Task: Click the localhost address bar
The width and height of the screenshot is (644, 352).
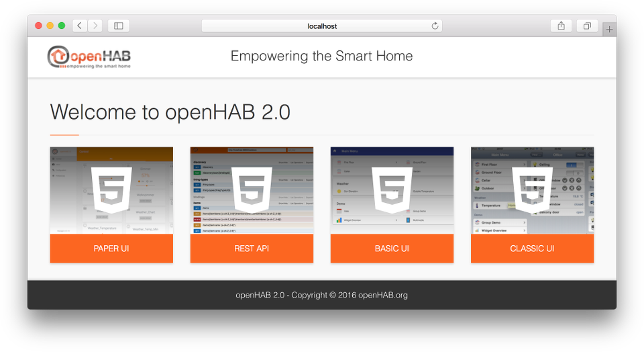Action: pyautogui.click(x=322, y=26)
